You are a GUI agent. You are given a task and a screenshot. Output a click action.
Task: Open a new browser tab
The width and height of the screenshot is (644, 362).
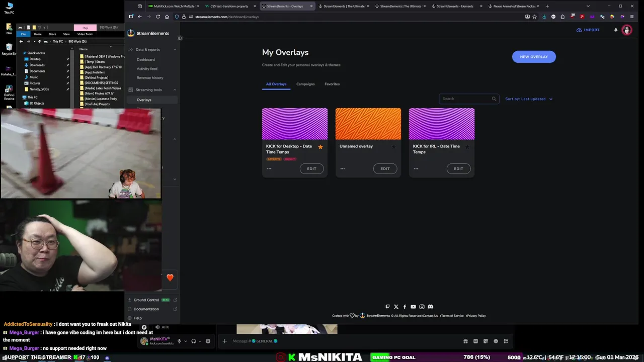click(547, 6)
